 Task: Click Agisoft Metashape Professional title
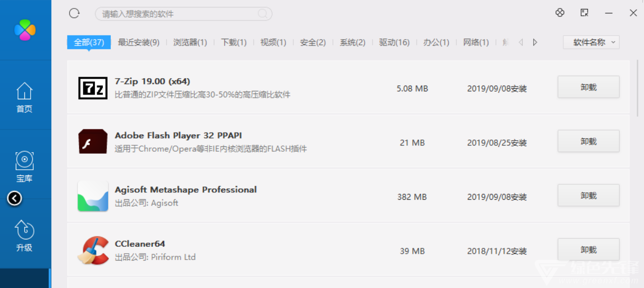coord(186,190)
